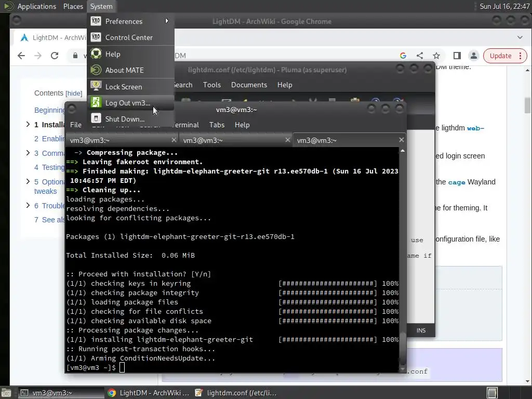The height and width of the screenshot is (399, 532).
Task: Click the Beginning link in contents
Action: click(x=49, y=110)
